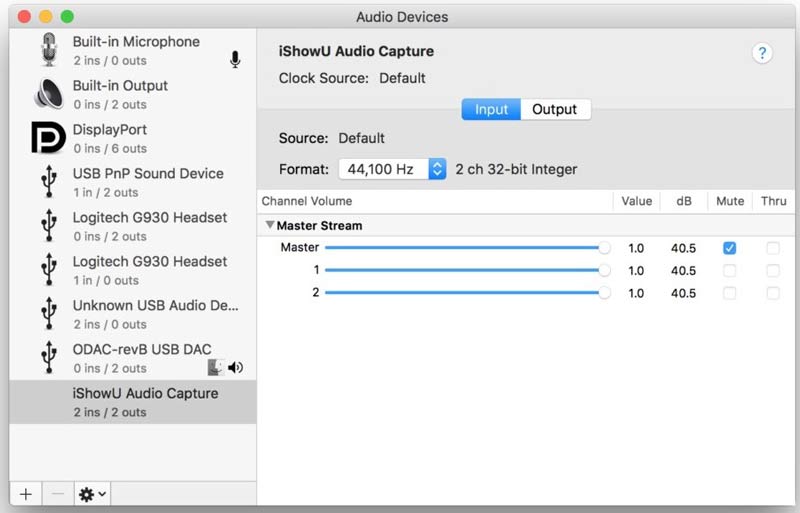800x513 pixels.
Task: Click the Mute column header
Action: (x=730, y=201)
